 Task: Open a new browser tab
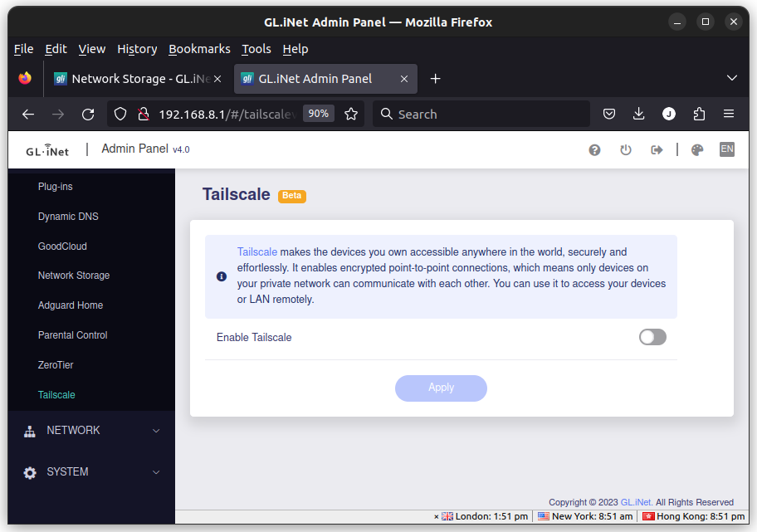436,79
